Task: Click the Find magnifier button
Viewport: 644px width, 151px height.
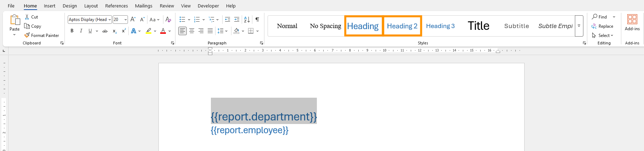Action: click(x=599, y=17)
